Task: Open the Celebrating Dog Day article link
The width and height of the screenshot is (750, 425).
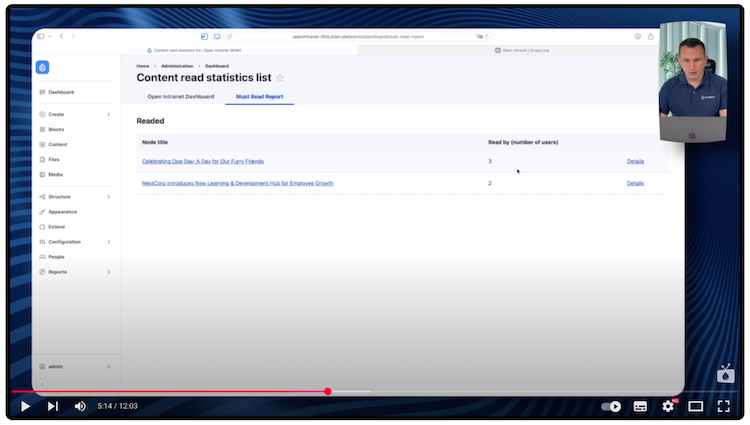Action: (x=203, y=162)
